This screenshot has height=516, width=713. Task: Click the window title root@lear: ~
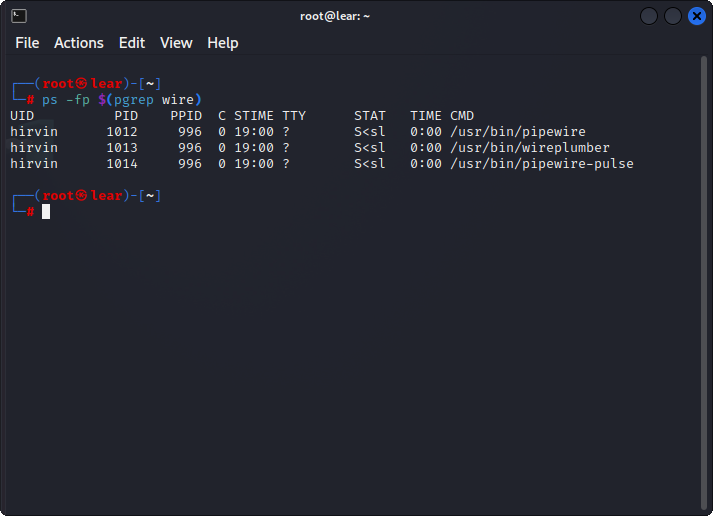[x=336, y=16]
